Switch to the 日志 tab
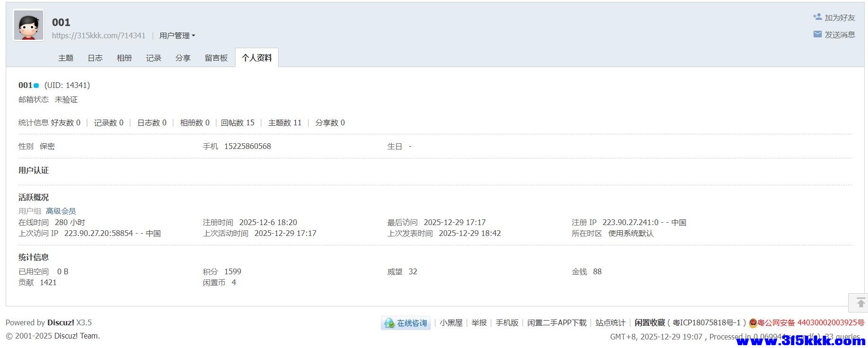 95,58
